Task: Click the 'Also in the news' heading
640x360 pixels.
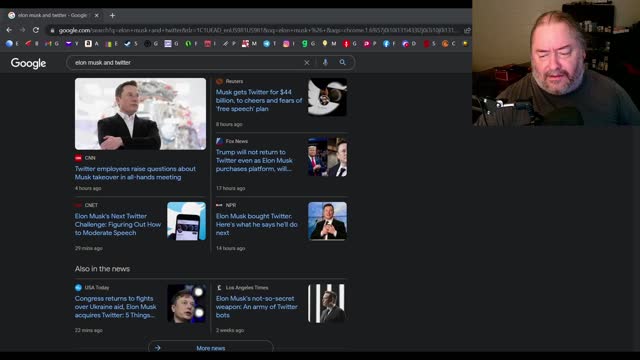Action: pos(102,269)
